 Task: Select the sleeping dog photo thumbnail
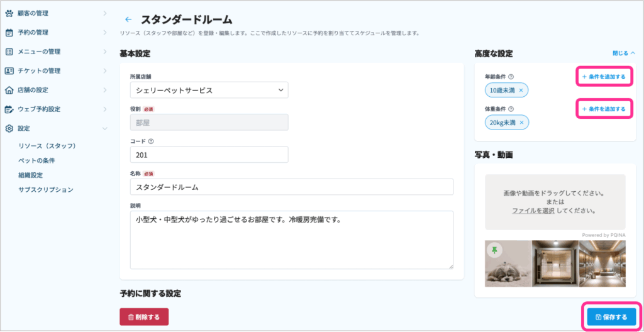coord(508,264)
